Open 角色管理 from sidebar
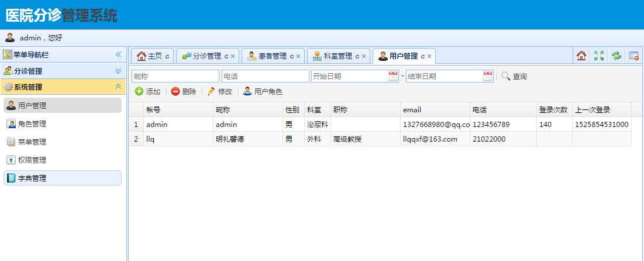 click(63, 123)
